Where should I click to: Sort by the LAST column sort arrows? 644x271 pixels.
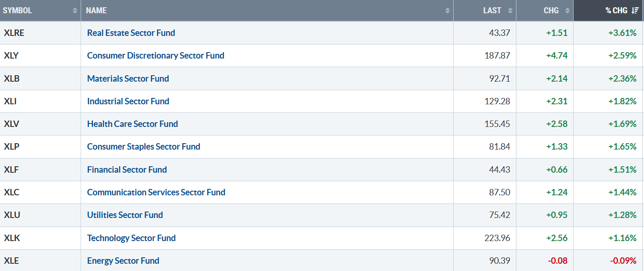tap(510, 10)
